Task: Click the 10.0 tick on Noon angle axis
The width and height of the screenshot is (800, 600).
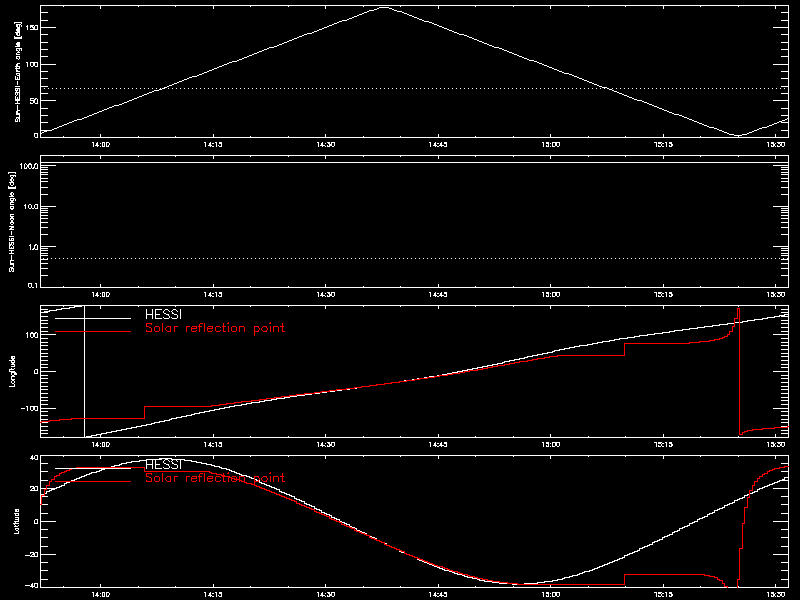Action: [31, 207]
